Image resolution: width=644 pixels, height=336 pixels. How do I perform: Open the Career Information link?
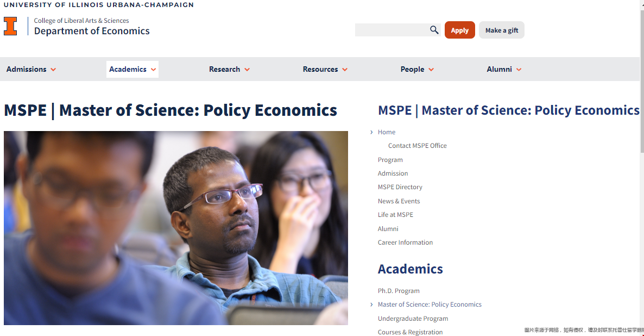406,242
